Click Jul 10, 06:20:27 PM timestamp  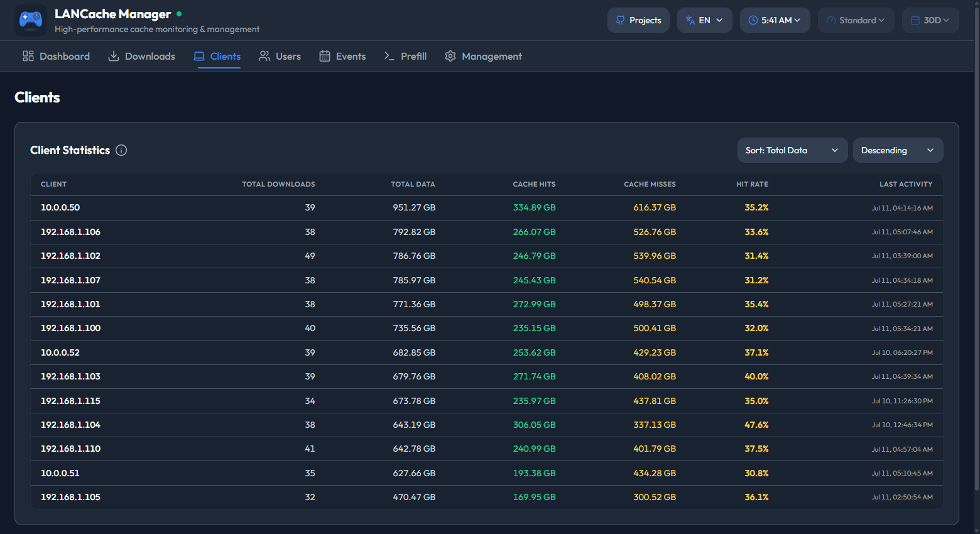(x=902, y=352)
